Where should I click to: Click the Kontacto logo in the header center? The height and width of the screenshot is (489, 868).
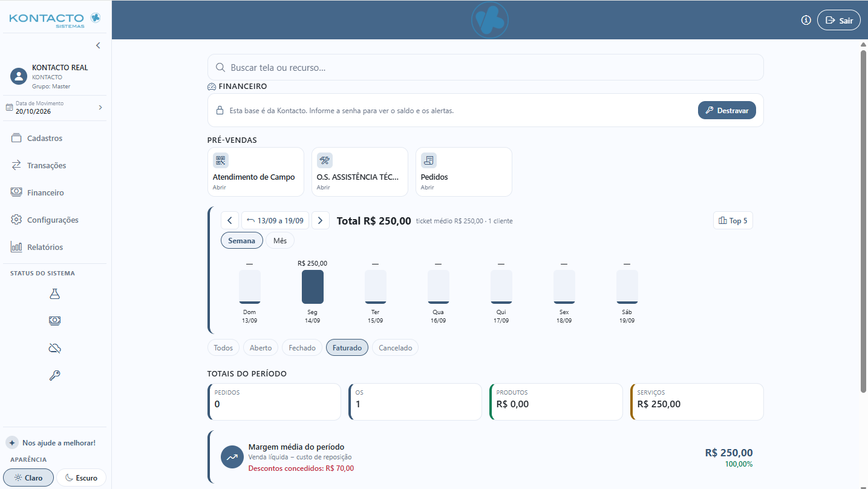(490, 20)
